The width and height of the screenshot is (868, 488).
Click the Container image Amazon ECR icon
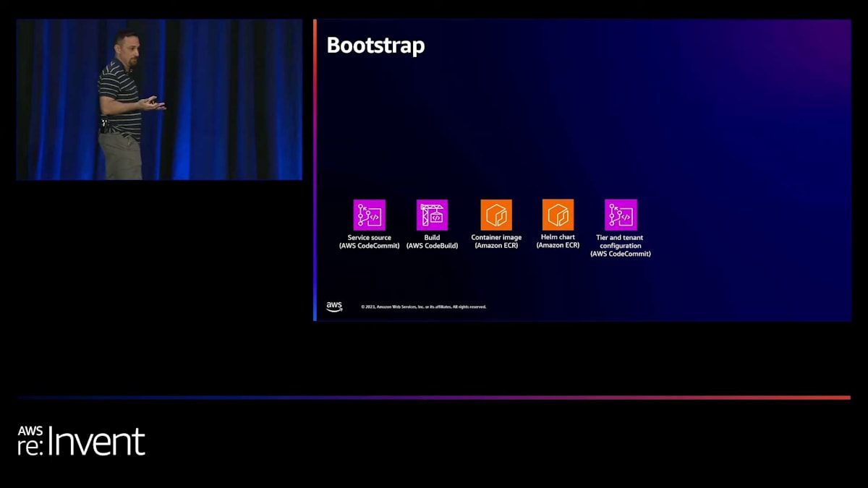pos(496,215)
